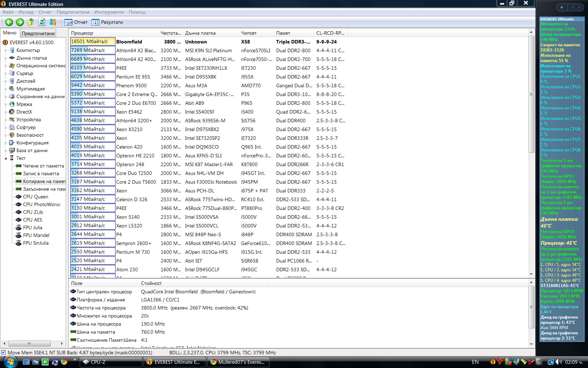Click the green Back arrow toolbar icon
This screenshot has height=368, width=588.
[x=9, y=22]
